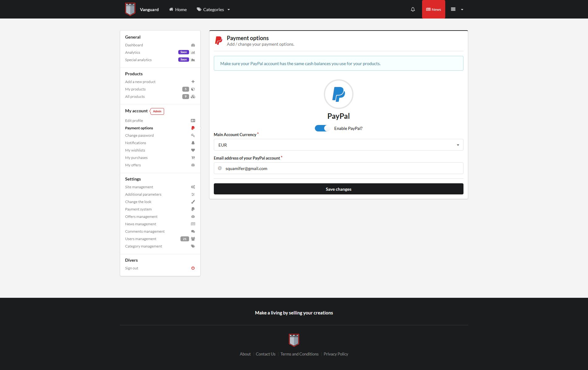
Task: Click the hamburger menu icon in navbar
Action: coord(453,9)
